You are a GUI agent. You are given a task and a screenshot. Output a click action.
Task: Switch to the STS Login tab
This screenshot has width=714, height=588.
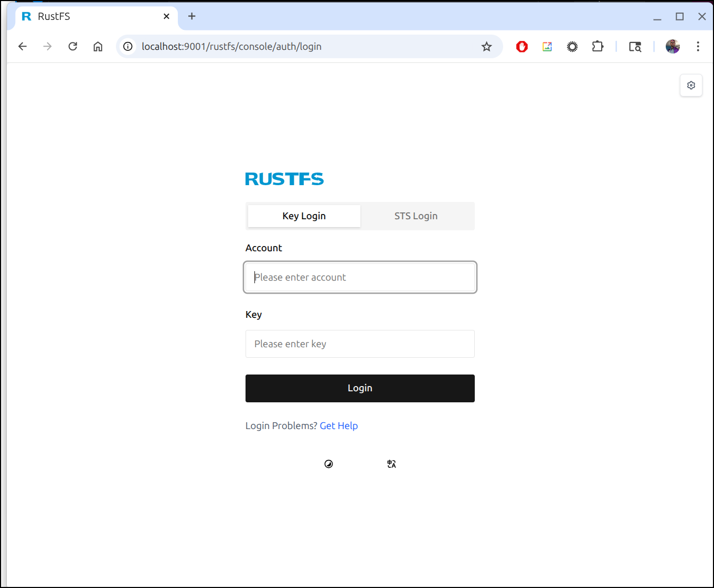tap(415, 216)
